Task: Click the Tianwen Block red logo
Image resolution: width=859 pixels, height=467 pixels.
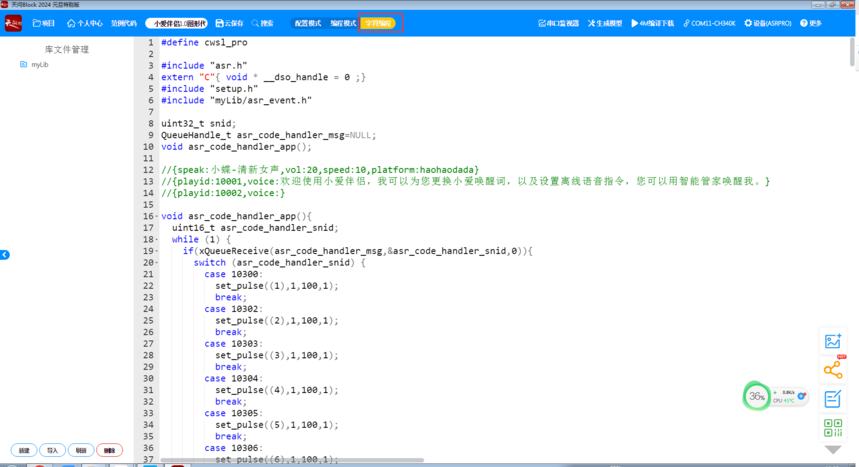Action: (13, 23)
